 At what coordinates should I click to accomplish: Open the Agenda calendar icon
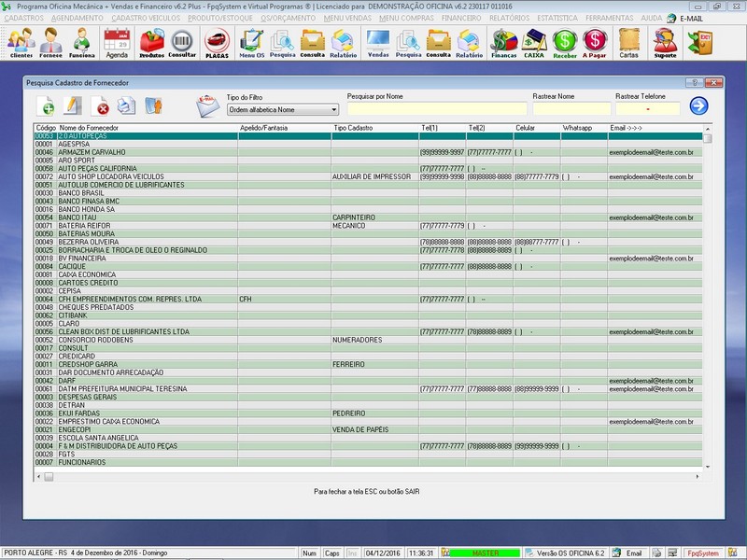point(117,43)
